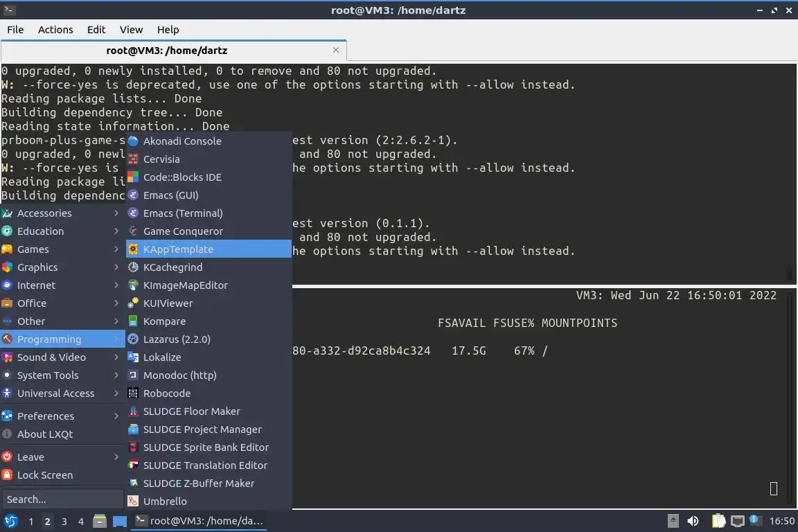Switch to virtual desktop 2
This screenshot has height=532, width=798.
pos(47,522)
